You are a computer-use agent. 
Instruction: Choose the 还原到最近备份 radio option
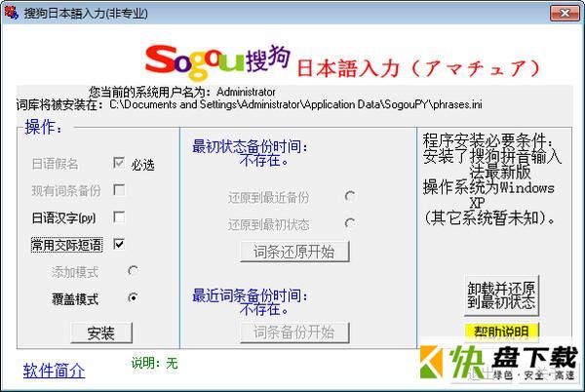[350, 196]
